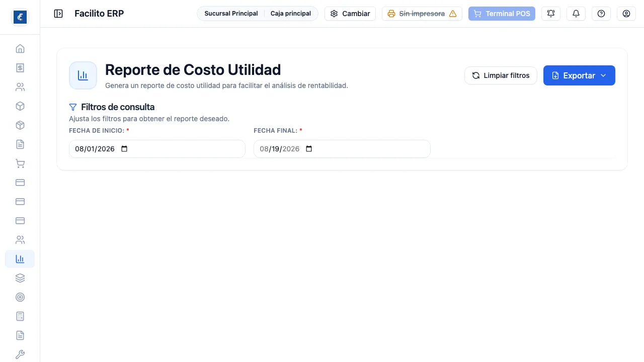The image size is (644, 362).
Task: Click the Reporte de Costo Utilidad title
Action: pyautogui.click(x=193, y=69)
